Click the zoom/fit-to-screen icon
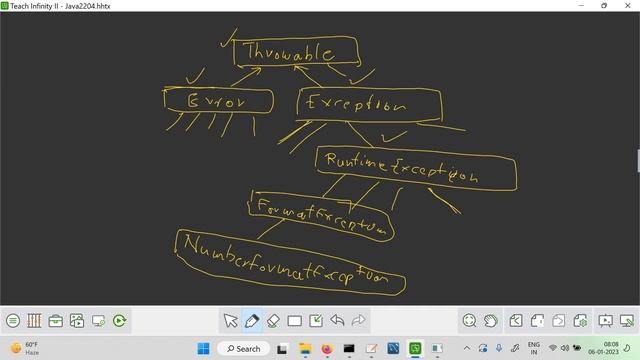Screen dimensions: 640x360 pos(469,321)
